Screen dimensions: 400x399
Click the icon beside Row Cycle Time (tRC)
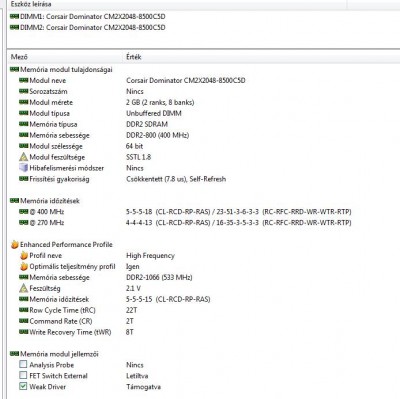click(24, 310)
